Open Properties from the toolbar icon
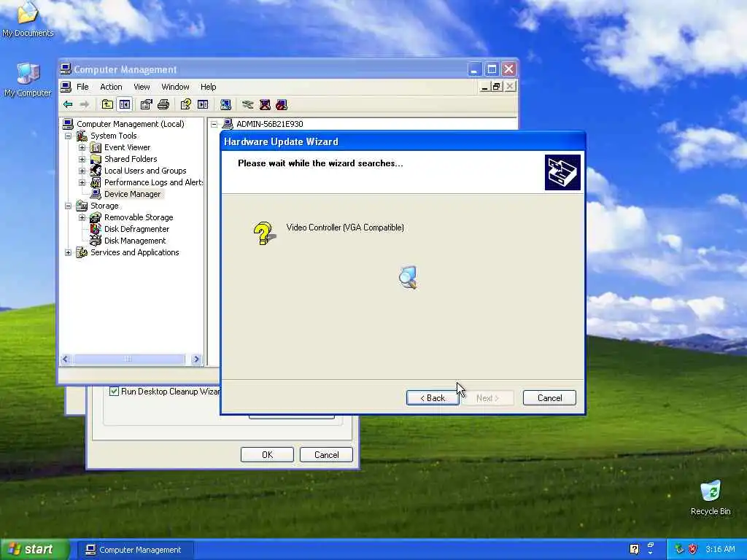Screen dimensions: 747x560 (x=146, y=104)
